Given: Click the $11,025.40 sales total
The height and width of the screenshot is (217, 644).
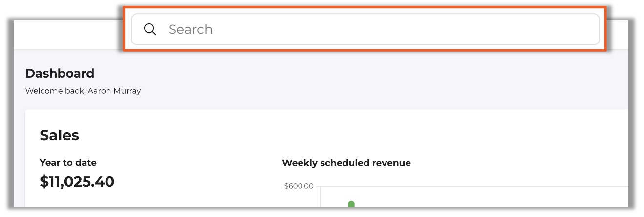Looking at the screenshot, I should click(x=77, y=182).
